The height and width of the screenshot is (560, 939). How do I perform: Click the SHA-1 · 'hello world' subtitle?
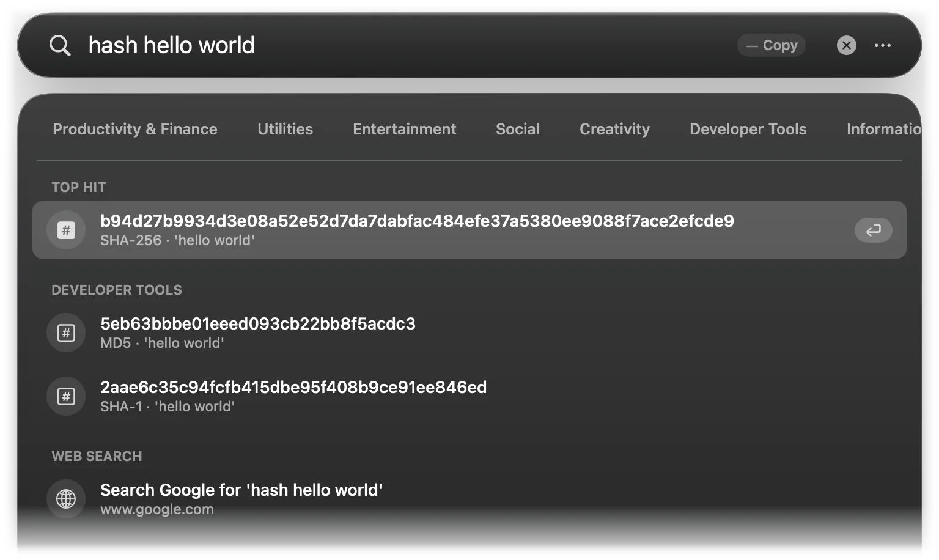point(168,407)
